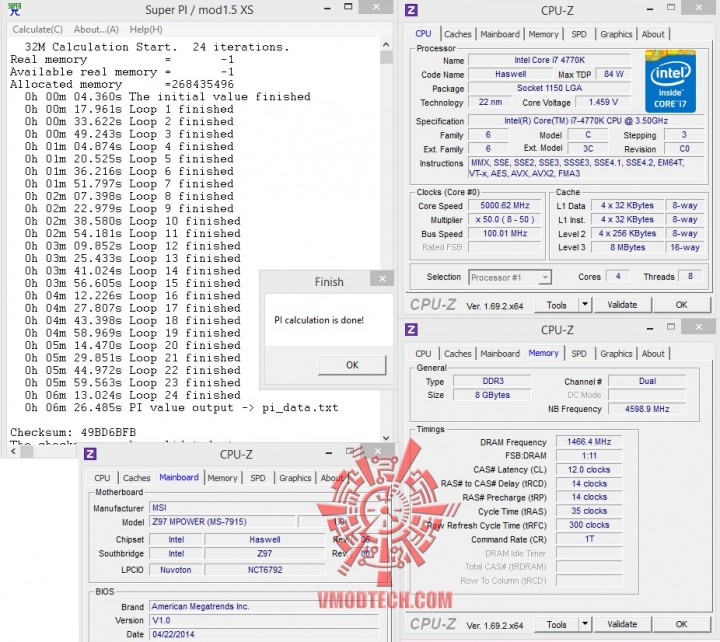Click the Intel Core i7 inside badge
Image resolution: width=720 pixels, height=642 pixels.
670,81
